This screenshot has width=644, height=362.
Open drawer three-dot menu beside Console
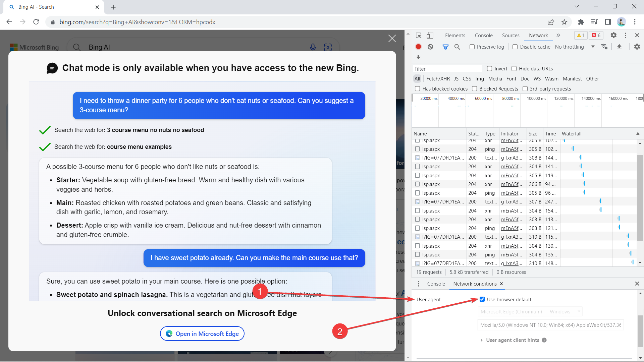coord(418,284)
